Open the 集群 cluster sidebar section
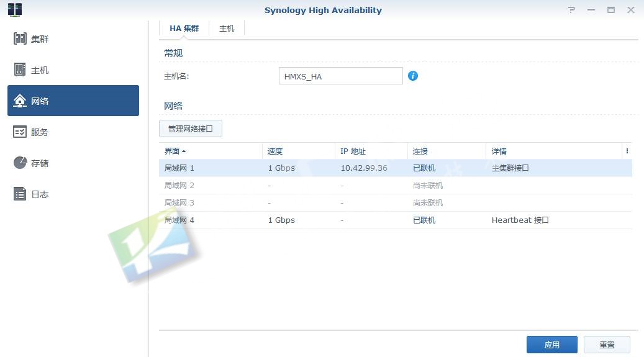 pos(73,39)
